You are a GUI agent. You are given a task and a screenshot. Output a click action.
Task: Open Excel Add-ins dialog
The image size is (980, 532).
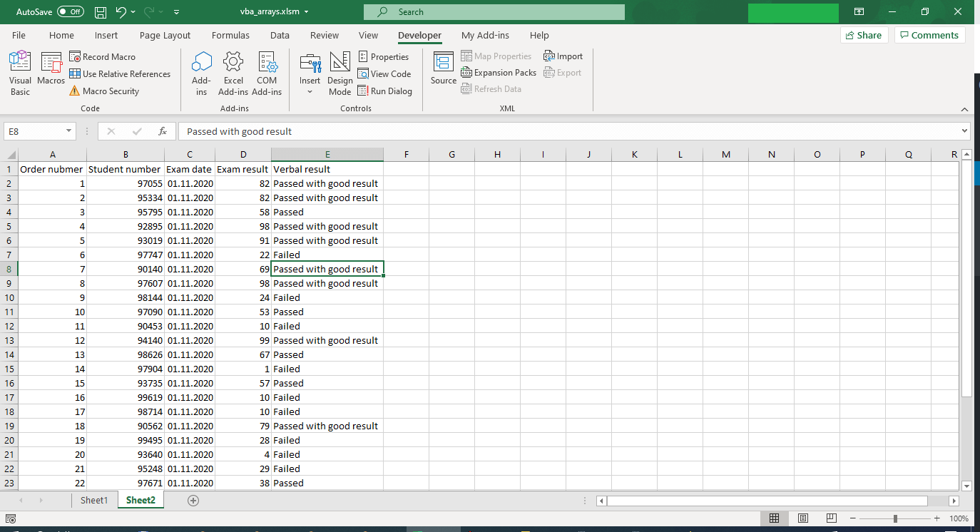coord(233,73)
